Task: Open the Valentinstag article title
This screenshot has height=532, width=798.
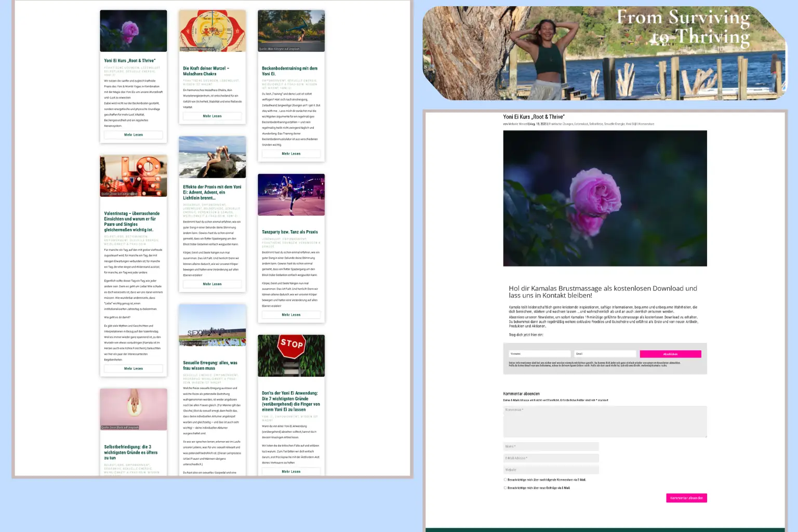Action: (132, 222)
